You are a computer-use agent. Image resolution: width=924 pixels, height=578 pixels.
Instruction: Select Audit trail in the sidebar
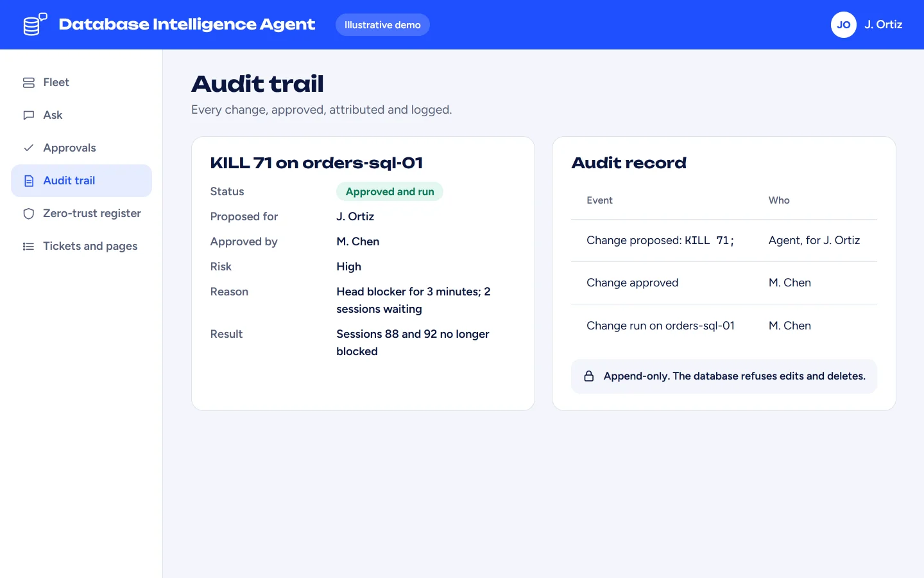[x=81, y=180]
